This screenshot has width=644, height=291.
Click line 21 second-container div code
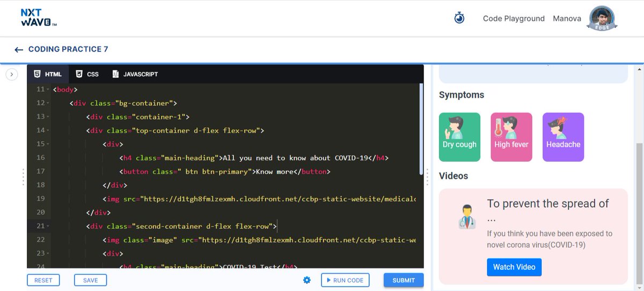181,227
